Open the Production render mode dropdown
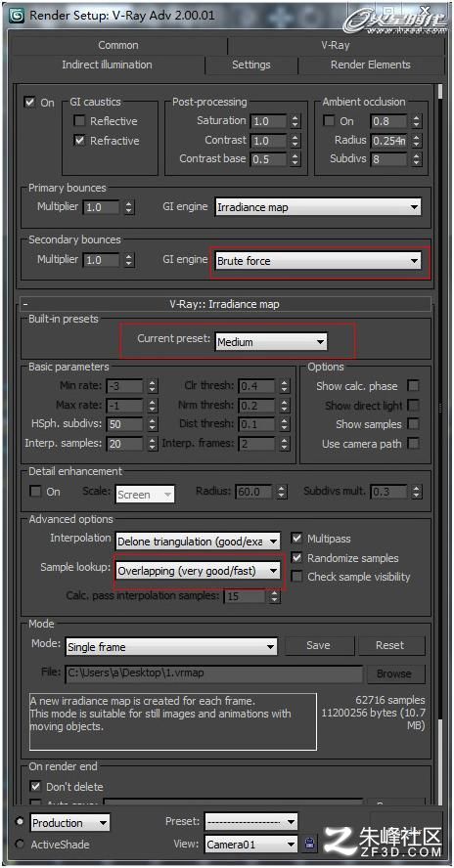Image resolution: width=454 pixels, height=868 pixels. pyautogui.click(x=69, y=823)
